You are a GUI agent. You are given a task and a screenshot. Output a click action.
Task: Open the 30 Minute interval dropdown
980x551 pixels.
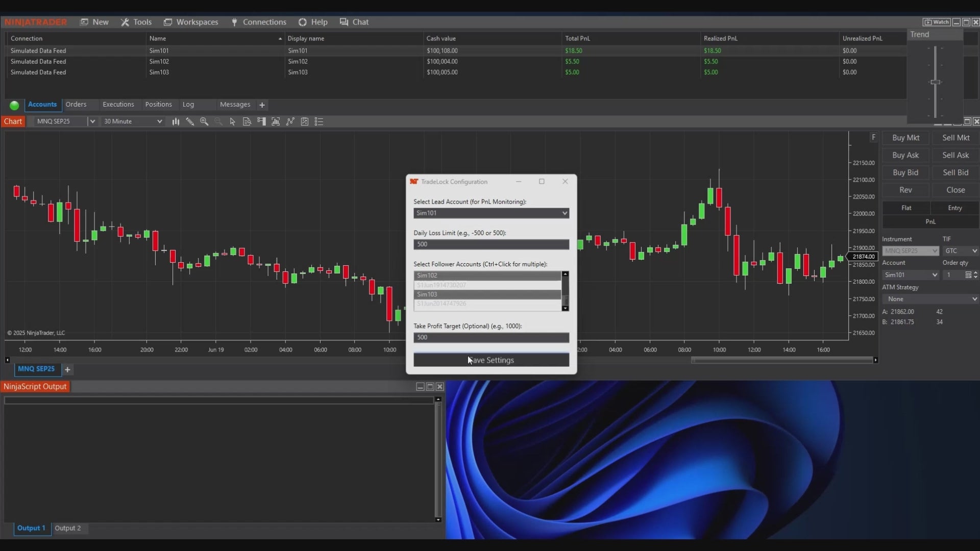point(133,121)
